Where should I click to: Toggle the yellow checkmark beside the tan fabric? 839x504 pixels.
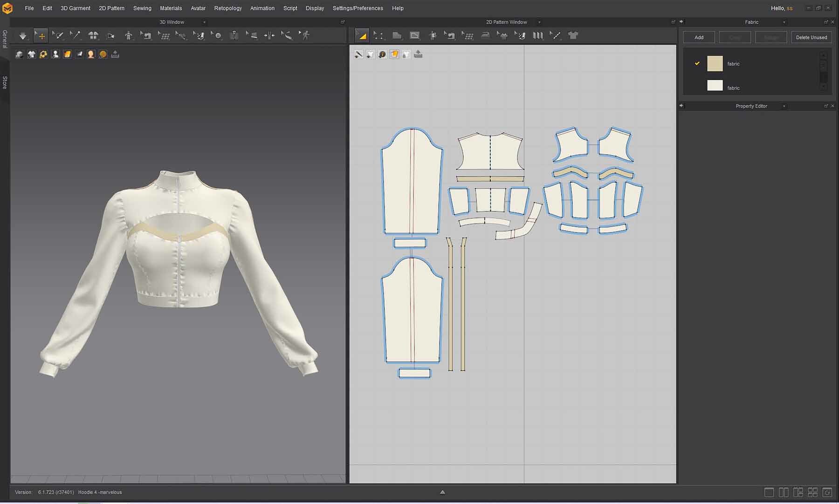tap(697, 63)
